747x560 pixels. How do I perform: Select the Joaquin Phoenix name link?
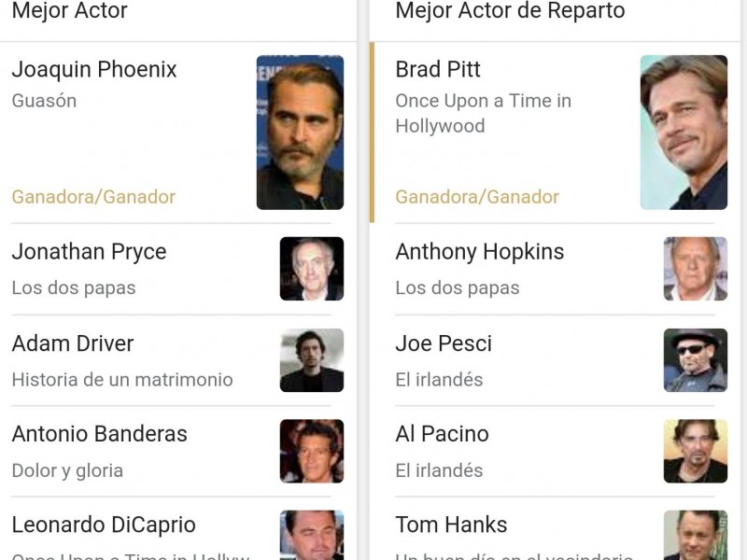pos(94,69)
